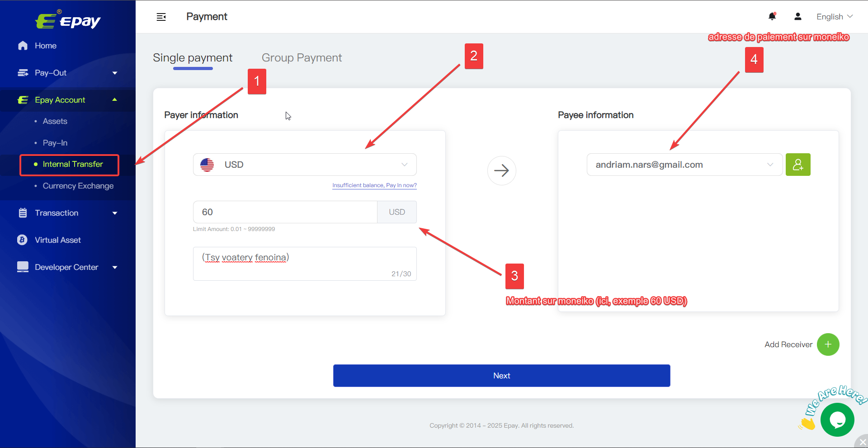This screenshot has height=448, width=868.
Task: Open the USD currency dropdown
Action: (x=305, y=165)
